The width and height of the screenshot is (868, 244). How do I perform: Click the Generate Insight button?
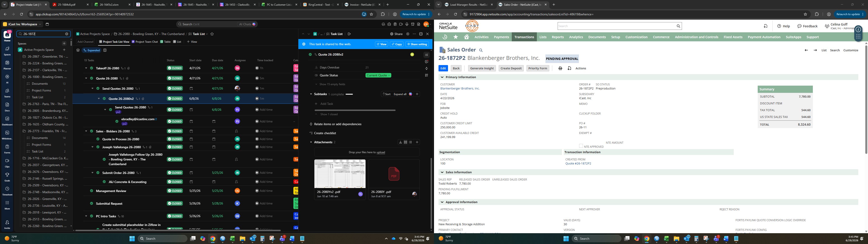(482, 68)
